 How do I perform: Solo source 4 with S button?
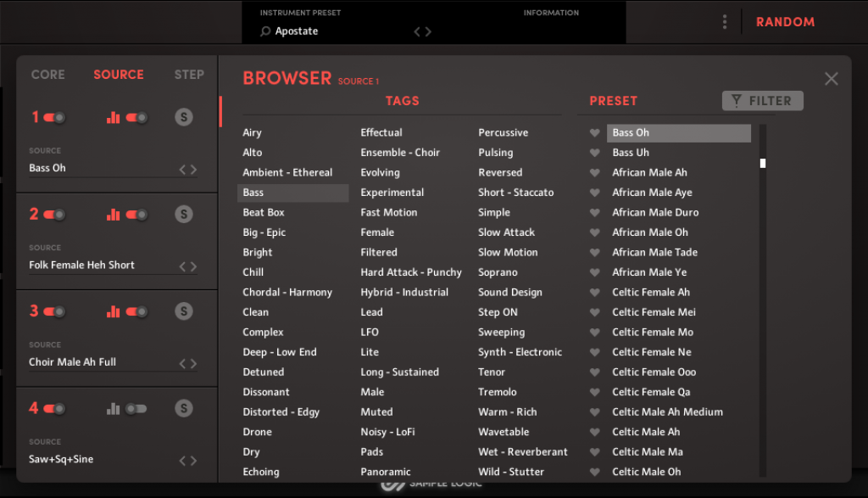[x=184, y=408]
